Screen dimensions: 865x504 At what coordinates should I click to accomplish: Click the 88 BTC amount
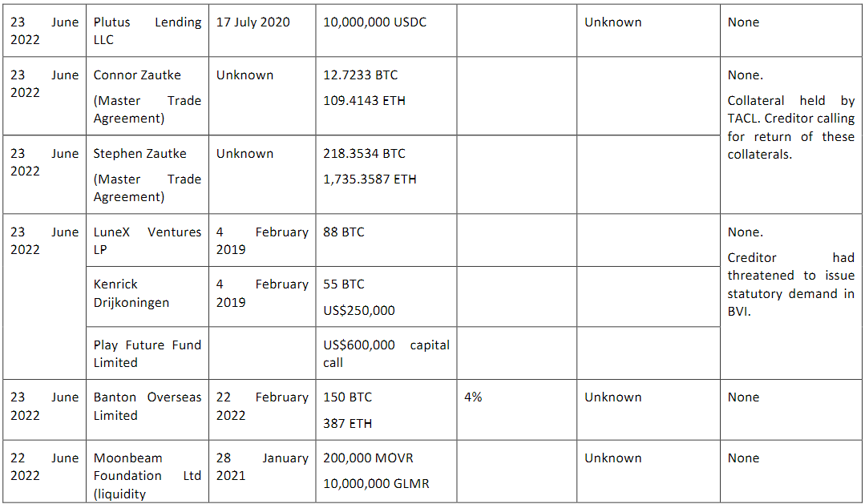[x=344, y=232]
